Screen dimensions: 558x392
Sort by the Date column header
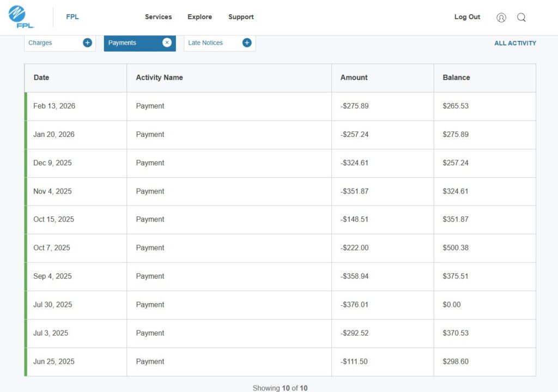[x=41, y=77]
